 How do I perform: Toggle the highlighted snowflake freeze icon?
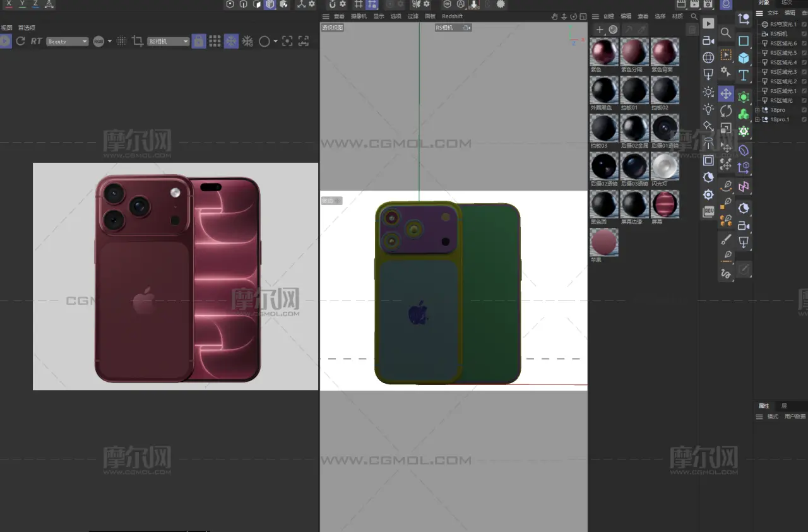[232, 41]
